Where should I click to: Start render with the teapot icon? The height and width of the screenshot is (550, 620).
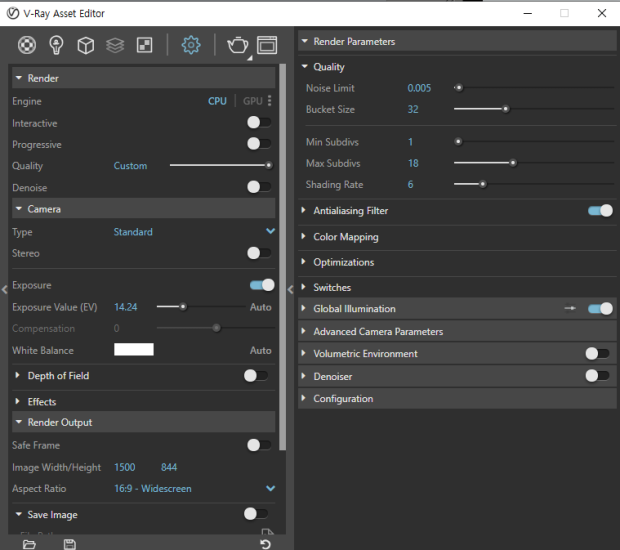[x=238, y=45]
